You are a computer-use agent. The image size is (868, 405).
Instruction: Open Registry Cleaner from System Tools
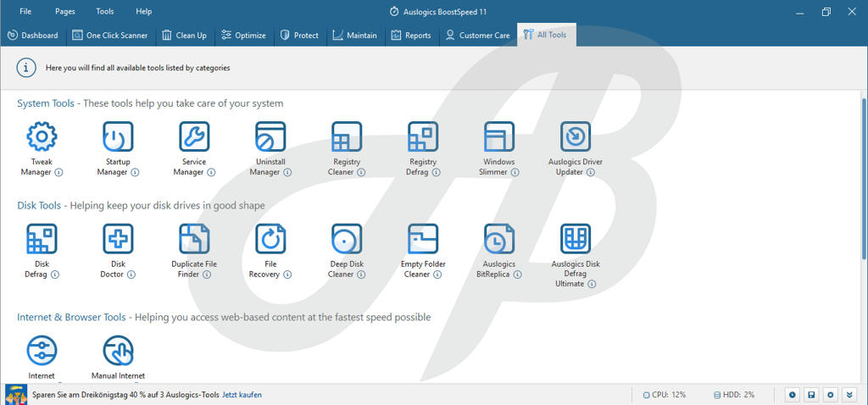347,137
